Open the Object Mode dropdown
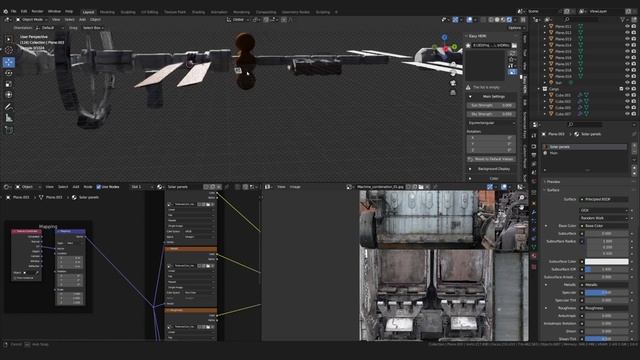Image resolution: width=640 pixels, height=360 pixels. click(x=31, y=20)
